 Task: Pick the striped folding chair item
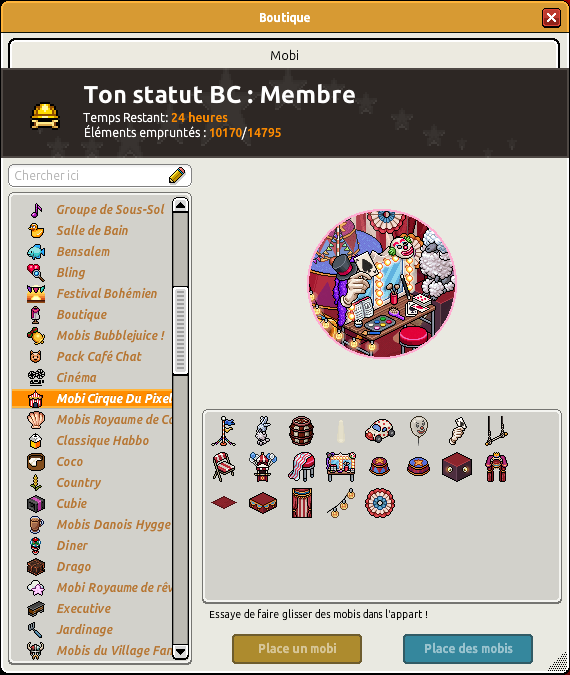click(223, 467)
